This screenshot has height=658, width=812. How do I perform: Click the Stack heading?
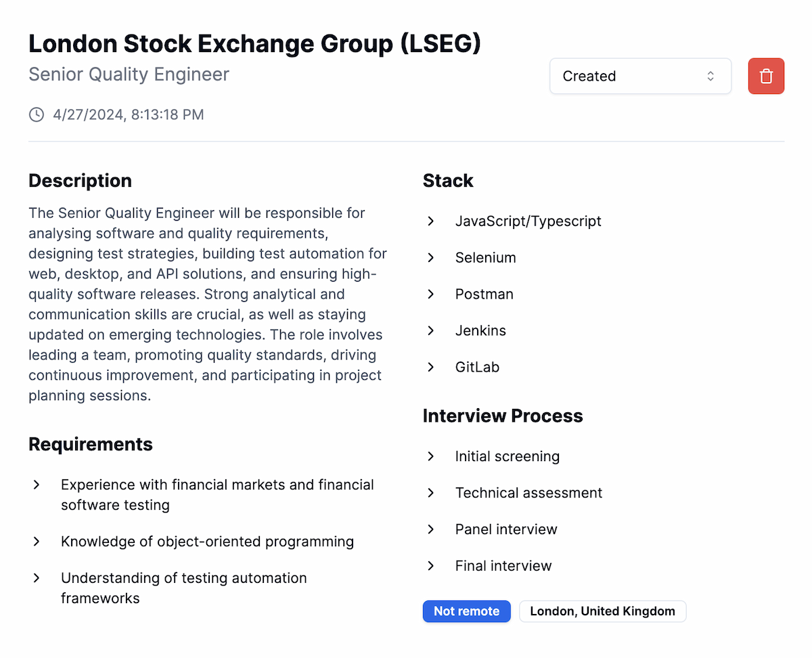[x=448, y=181]
